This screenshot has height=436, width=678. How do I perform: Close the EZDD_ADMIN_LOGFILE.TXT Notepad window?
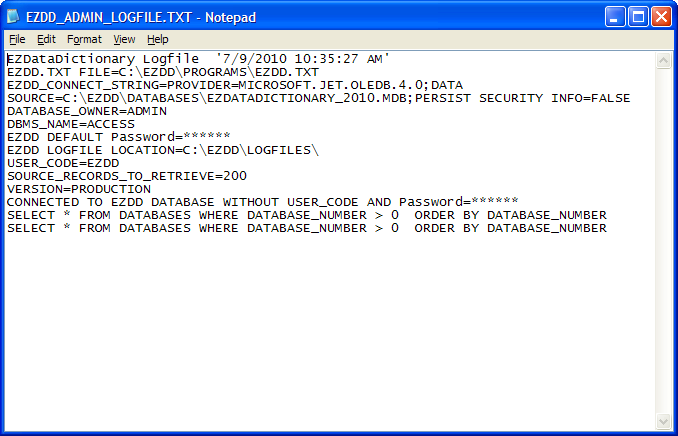(662, 16)
